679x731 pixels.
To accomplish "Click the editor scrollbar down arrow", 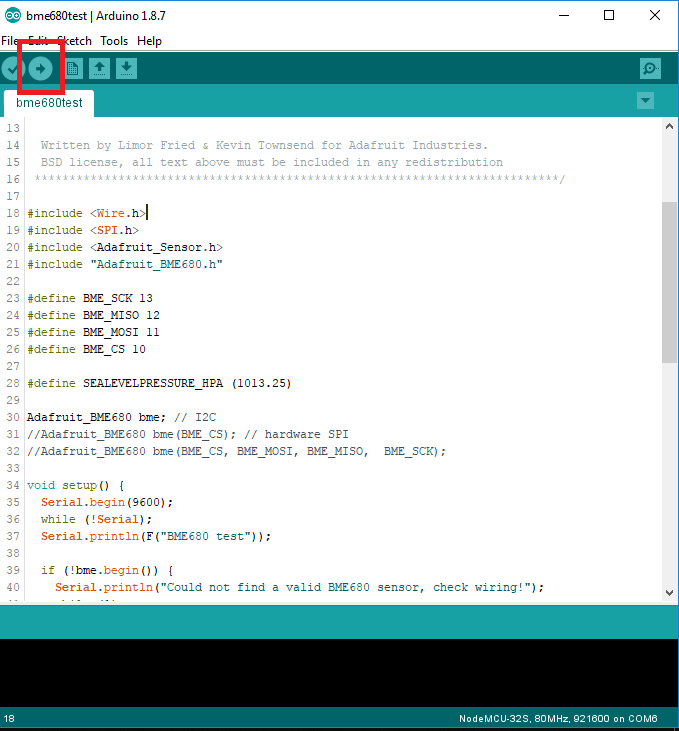I will coord(669,593).
